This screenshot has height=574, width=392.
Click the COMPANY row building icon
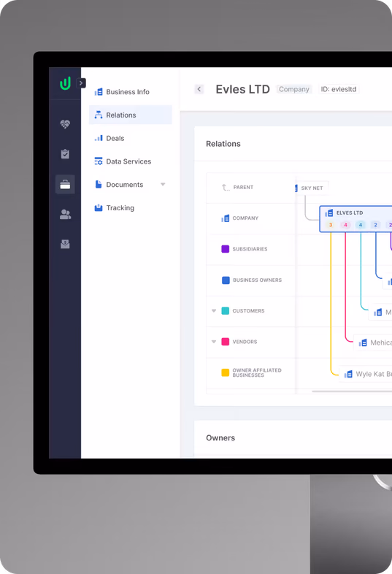click(225, 218)
